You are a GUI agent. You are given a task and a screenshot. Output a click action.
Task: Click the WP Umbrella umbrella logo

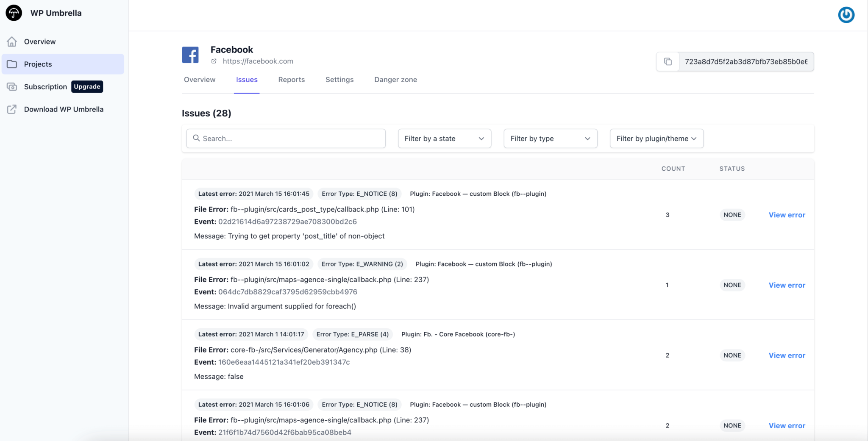point(14,13)
